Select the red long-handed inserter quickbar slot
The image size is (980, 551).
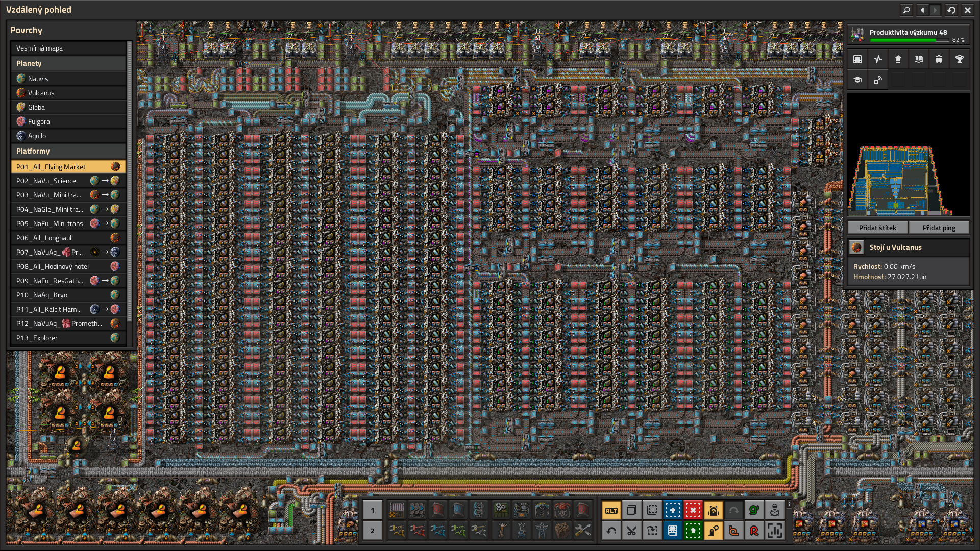click(417, 531)
